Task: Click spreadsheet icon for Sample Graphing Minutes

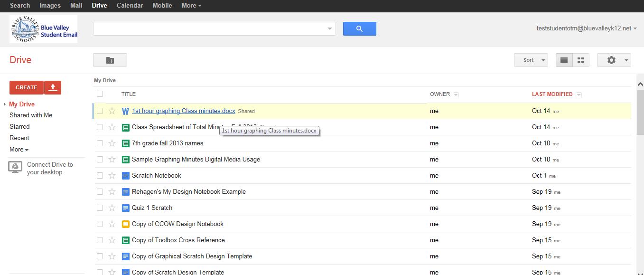Action: 126,160
